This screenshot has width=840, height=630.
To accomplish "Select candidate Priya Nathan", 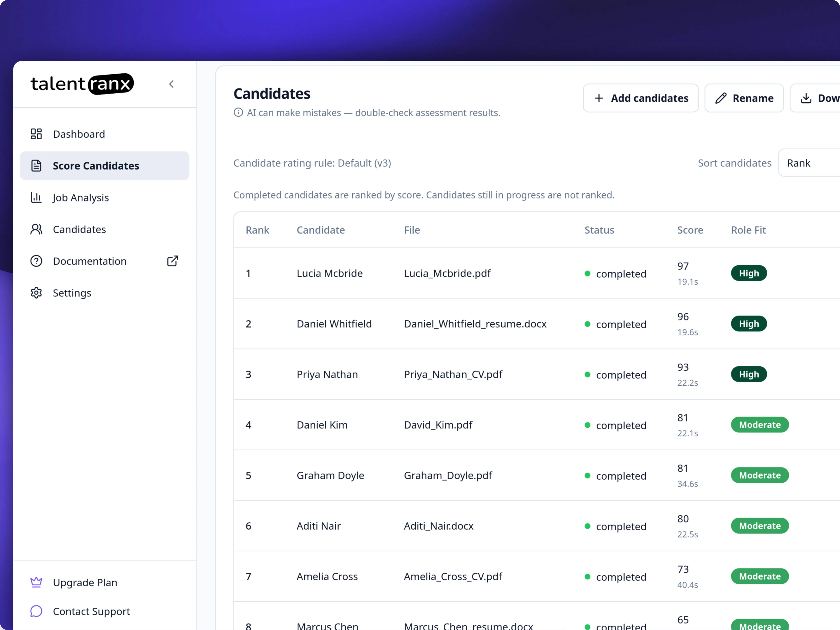I will [x=327, y=374].
